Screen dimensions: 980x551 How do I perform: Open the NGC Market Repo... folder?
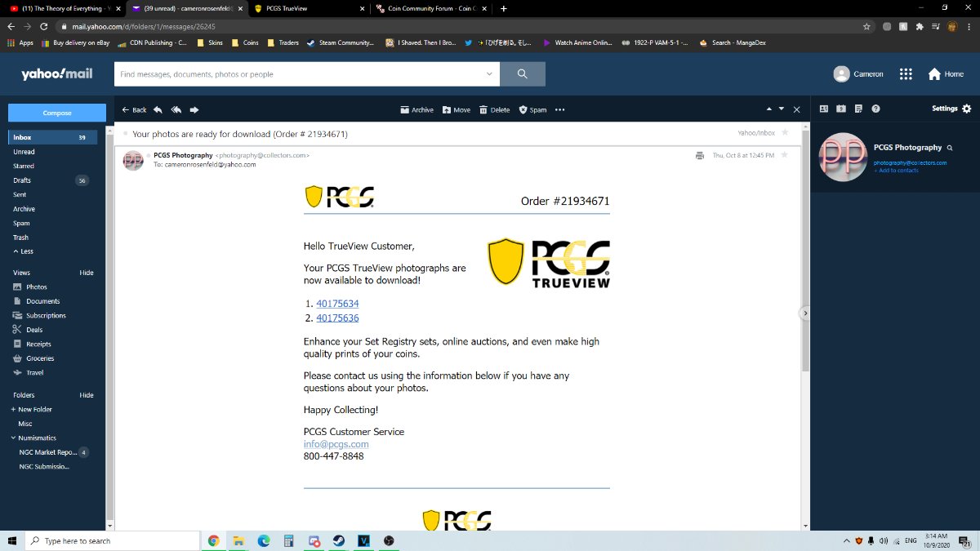[47, 452]
